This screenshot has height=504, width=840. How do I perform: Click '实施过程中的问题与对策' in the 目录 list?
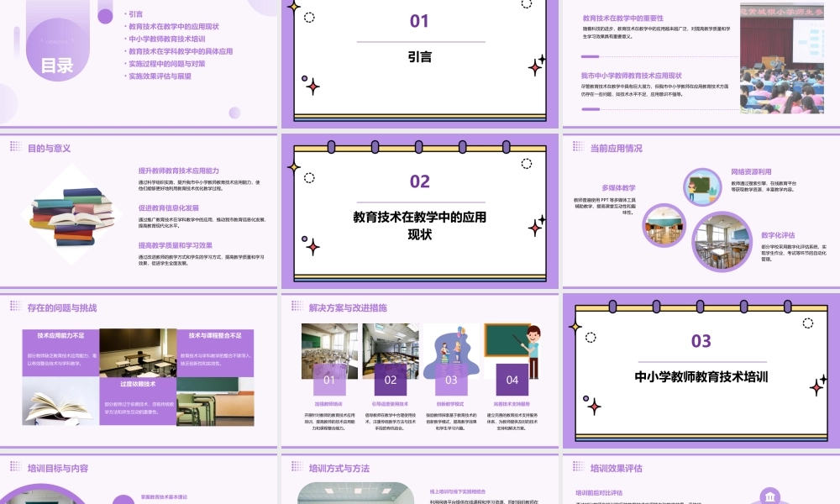click(x=166, y=64)
